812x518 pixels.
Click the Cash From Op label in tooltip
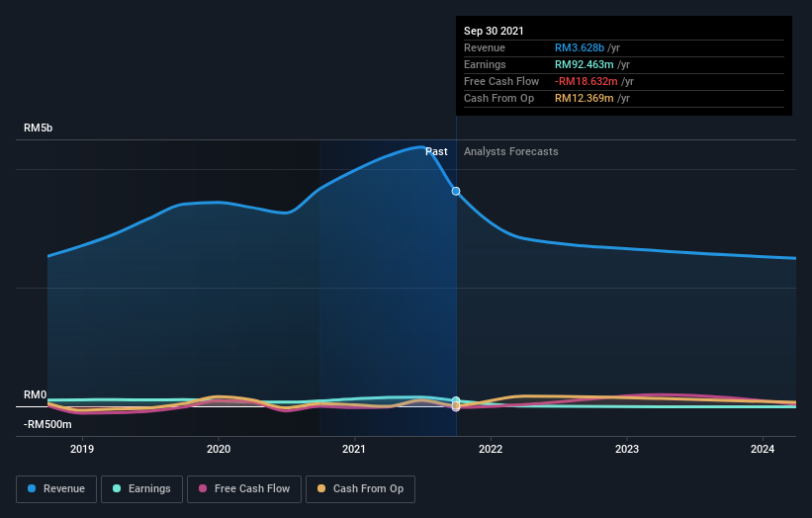498,98
